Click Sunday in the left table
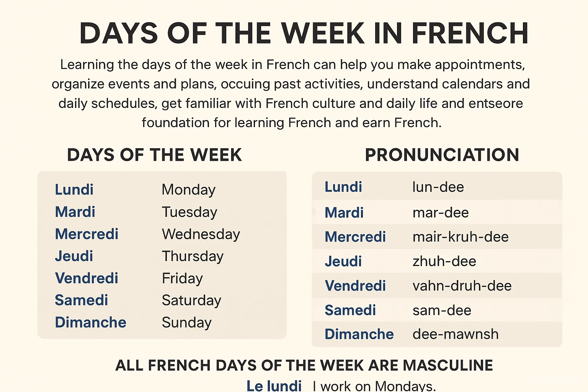This screenshot has width=588, height=392. [187, 323]
